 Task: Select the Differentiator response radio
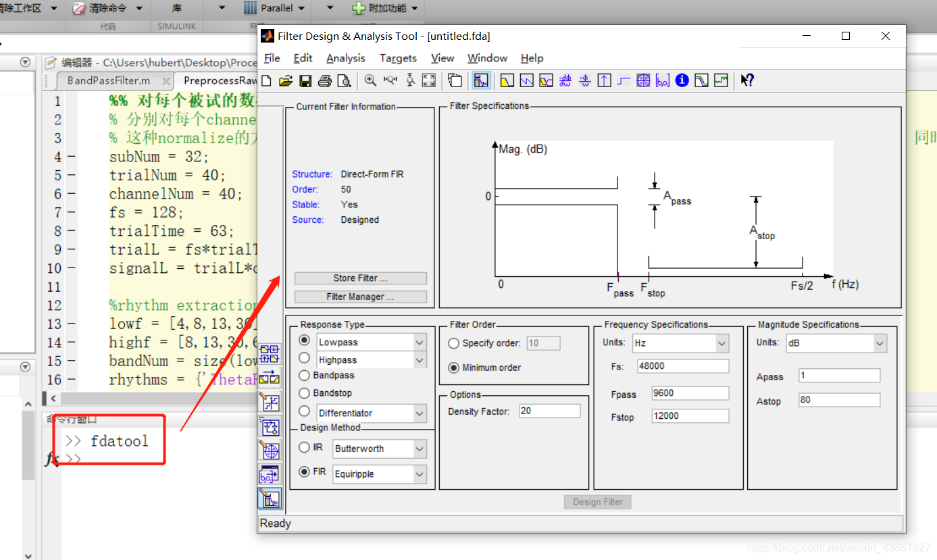pyautogui.click(x=305, y=411)
